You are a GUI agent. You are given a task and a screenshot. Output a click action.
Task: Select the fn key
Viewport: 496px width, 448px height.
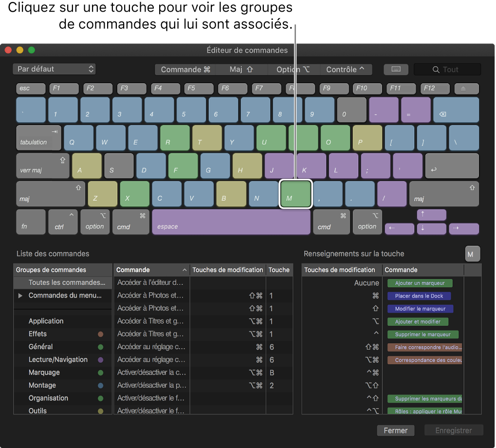point(31,222)
